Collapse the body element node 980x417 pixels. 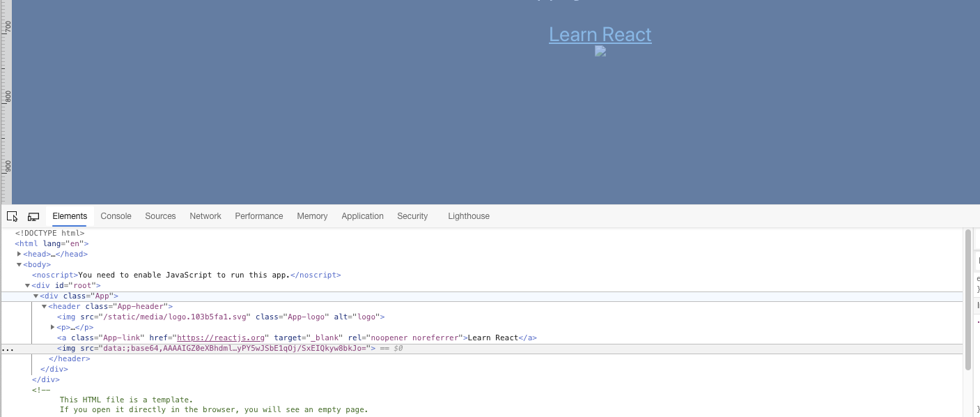point(20,264)
